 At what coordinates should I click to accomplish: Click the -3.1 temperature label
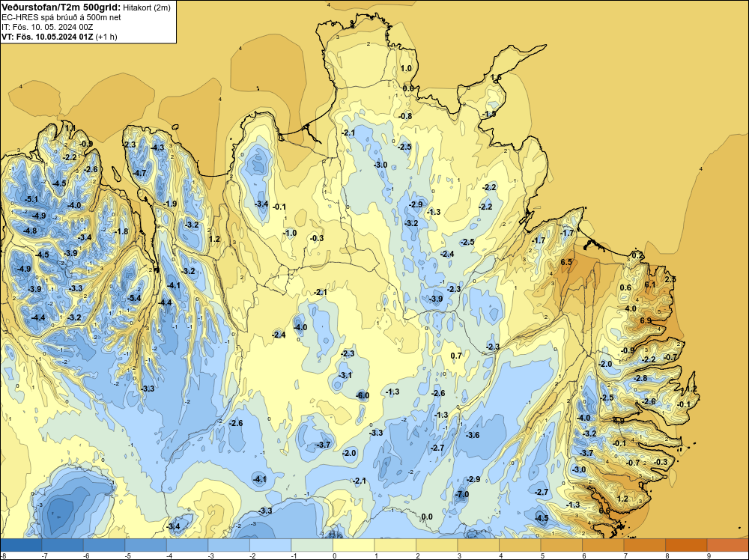[345, 375]
